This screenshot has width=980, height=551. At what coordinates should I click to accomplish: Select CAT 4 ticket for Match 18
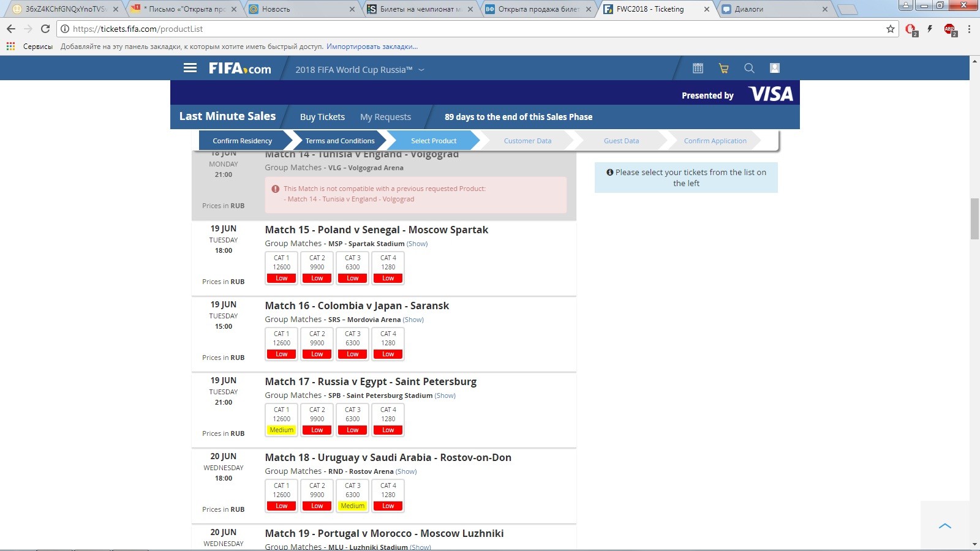(x=388, y=496)
